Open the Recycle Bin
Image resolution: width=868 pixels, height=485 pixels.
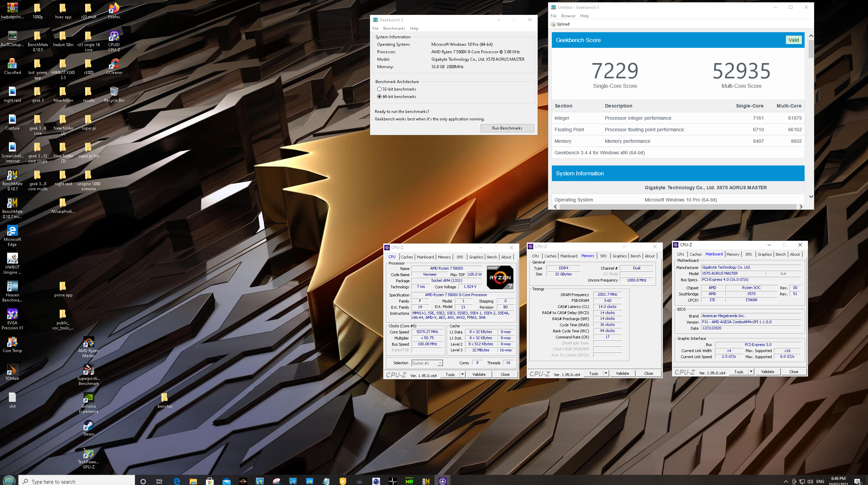(x=114, y=94)
